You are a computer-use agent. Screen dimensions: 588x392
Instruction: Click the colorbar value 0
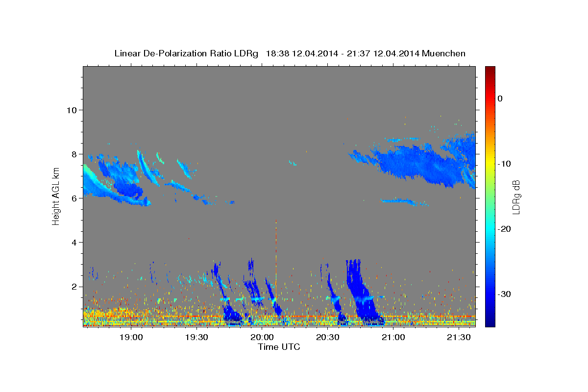tap(500, 98)
